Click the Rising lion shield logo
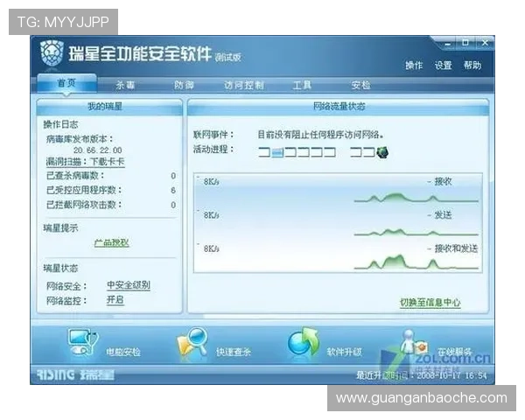 (52, 52)
